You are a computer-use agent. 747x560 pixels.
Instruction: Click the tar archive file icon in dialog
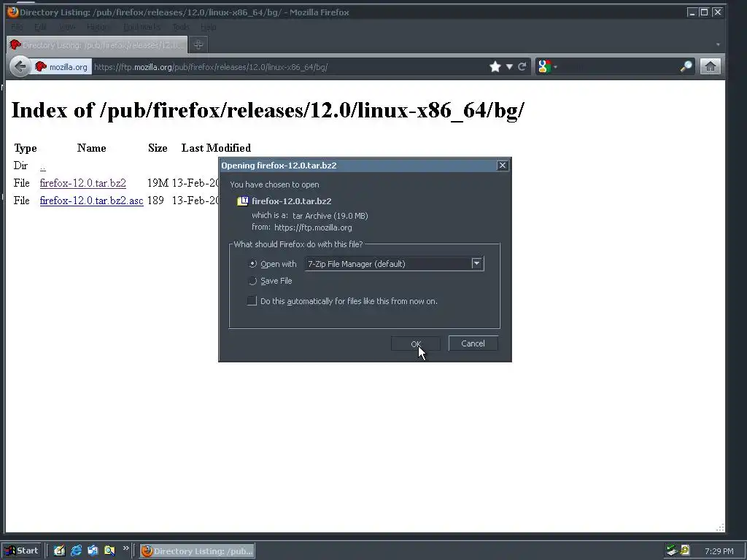(x=242, y=201)
